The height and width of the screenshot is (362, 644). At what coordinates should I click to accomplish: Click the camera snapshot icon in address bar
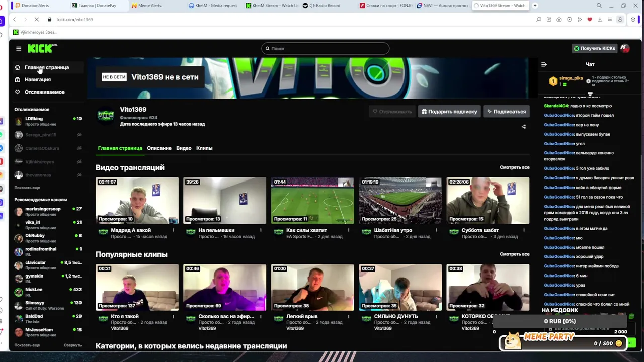559,19
